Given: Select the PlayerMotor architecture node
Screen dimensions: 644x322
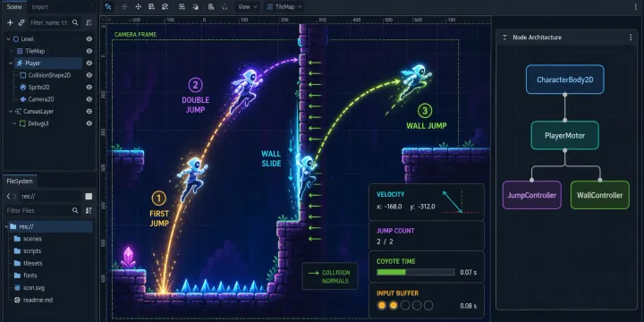Looking at the screenshot, I should [564, 135].
